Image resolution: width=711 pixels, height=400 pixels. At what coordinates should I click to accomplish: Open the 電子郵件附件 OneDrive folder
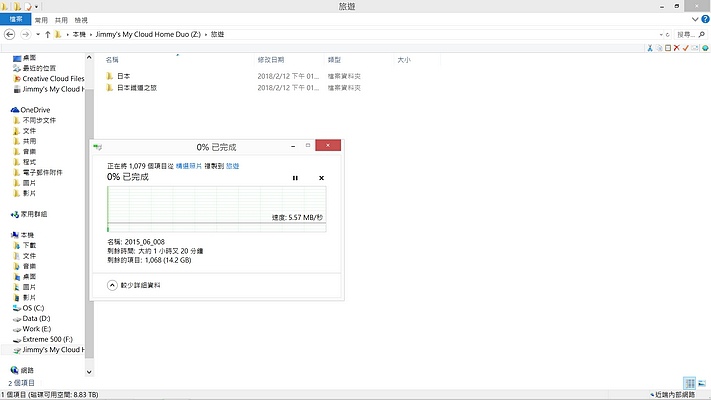click(38, 172)
